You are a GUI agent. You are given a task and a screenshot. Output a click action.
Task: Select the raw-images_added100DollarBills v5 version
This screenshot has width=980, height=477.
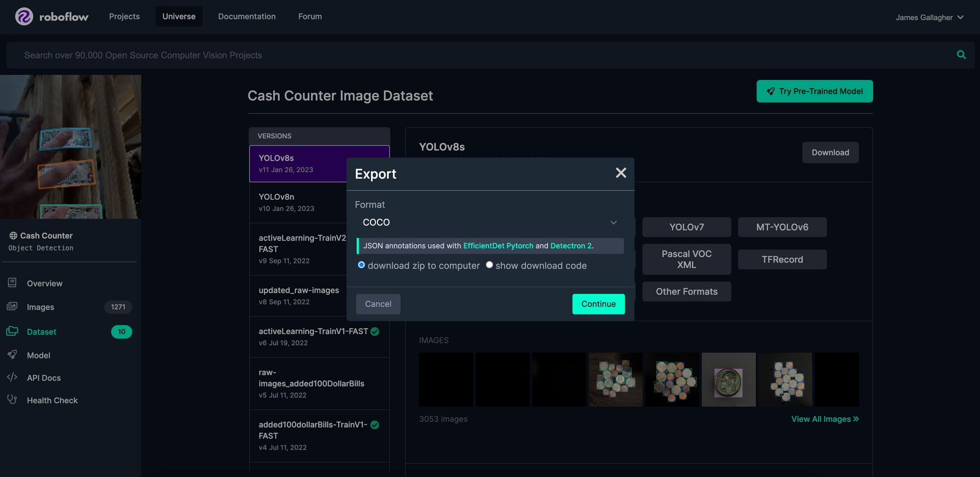click(319, 383)
